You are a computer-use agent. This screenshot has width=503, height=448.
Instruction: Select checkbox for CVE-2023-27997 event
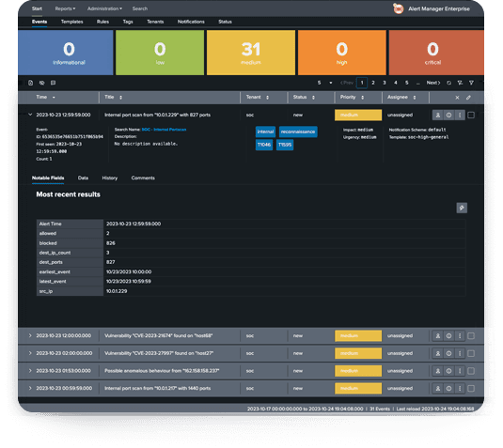(471, 353)
